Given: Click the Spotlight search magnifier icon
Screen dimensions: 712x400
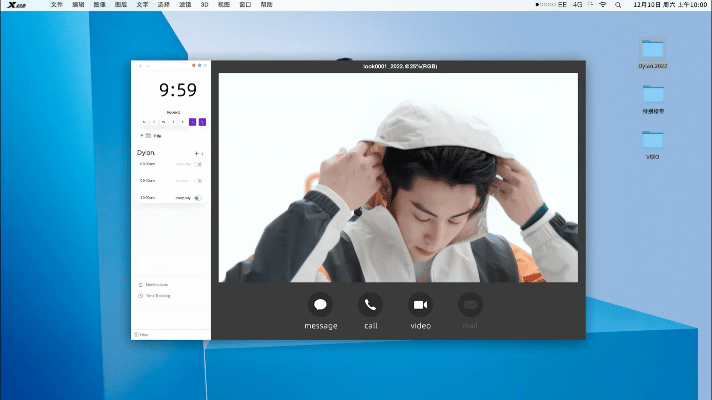Looking at the screenshot, I should (x=618, y=5).
